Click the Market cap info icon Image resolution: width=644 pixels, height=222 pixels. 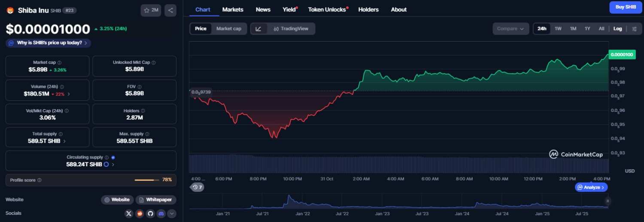pyautogui.click(x=59, y=63)
